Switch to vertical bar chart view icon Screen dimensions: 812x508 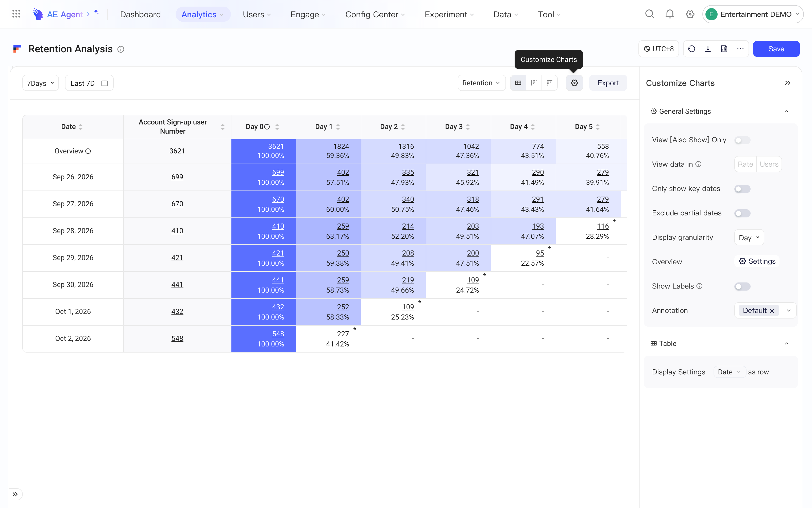(534, 83)
